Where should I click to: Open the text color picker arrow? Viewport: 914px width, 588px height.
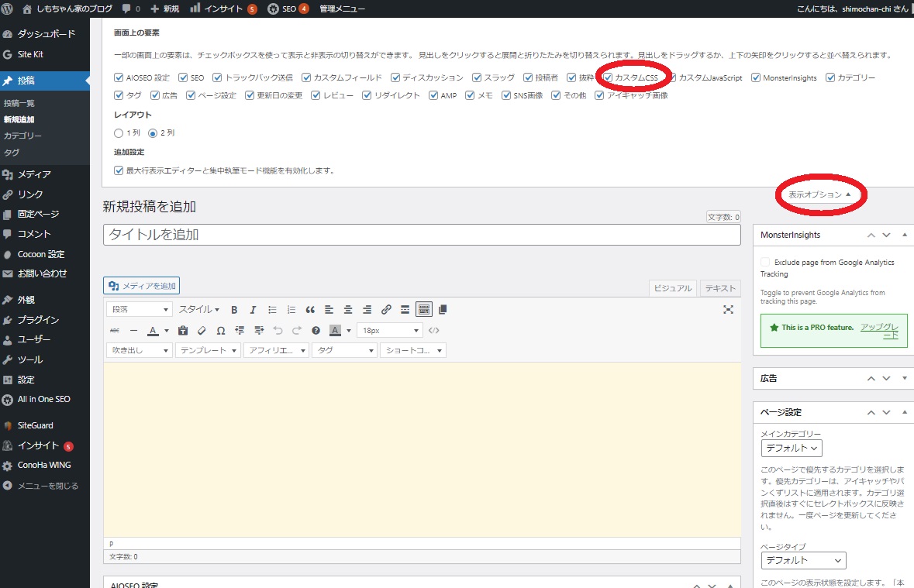pyautogui.click(x=167, y=331)
